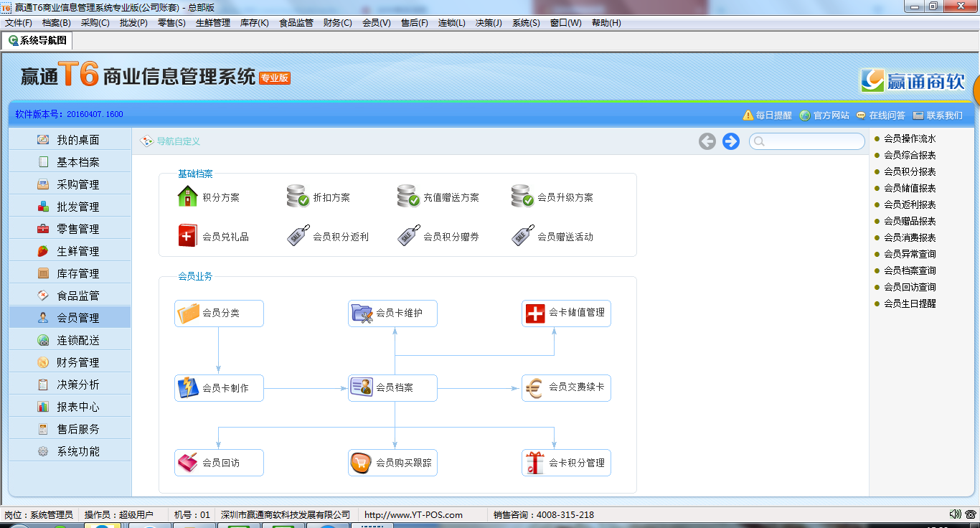Select 财务管理 in sidebar

(70, 362)
